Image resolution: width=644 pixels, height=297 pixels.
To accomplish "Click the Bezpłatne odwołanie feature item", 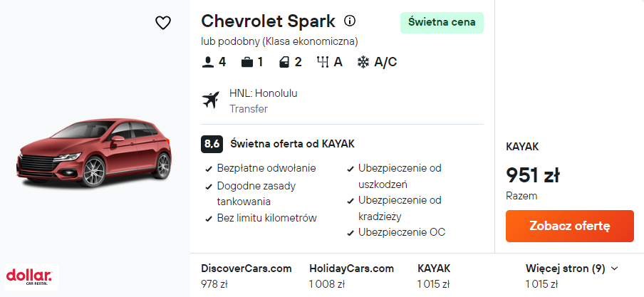I will (x=266, y=169).
